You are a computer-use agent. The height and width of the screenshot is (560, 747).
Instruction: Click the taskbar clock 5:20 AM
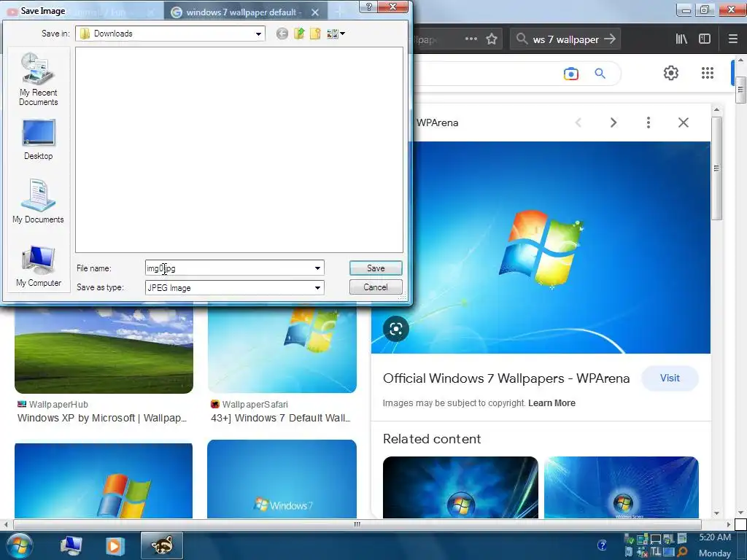click(715, 537)
